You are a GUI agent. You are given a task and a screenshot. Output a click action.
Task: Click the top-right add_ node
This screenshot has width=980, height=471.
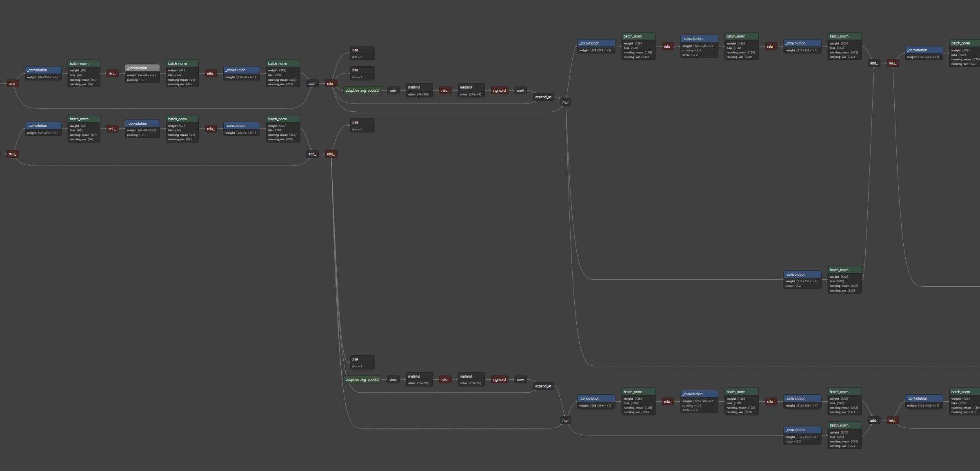[873, 63]
